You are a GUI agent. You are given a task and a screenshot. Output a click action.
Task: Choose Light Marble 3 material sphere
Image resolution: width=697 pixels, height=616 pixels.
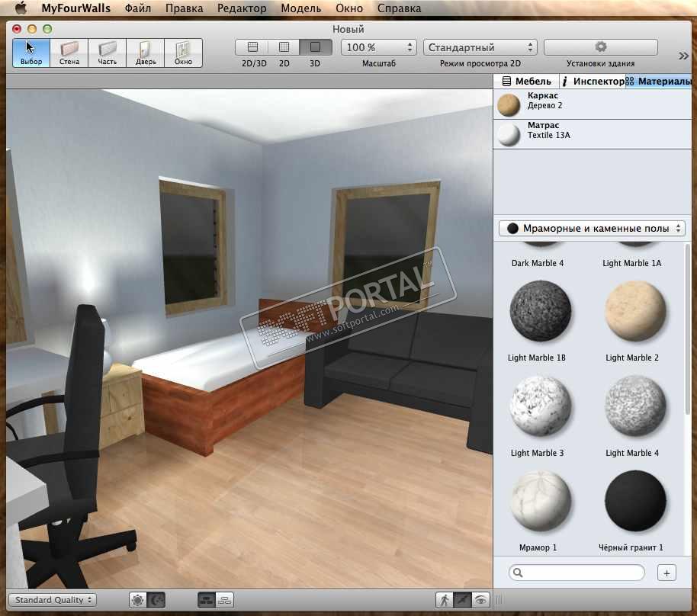tap(540, 406)
